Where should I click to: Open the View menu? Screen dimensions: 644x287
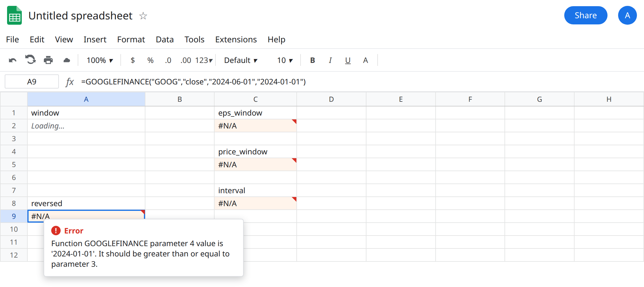(64, 39)
